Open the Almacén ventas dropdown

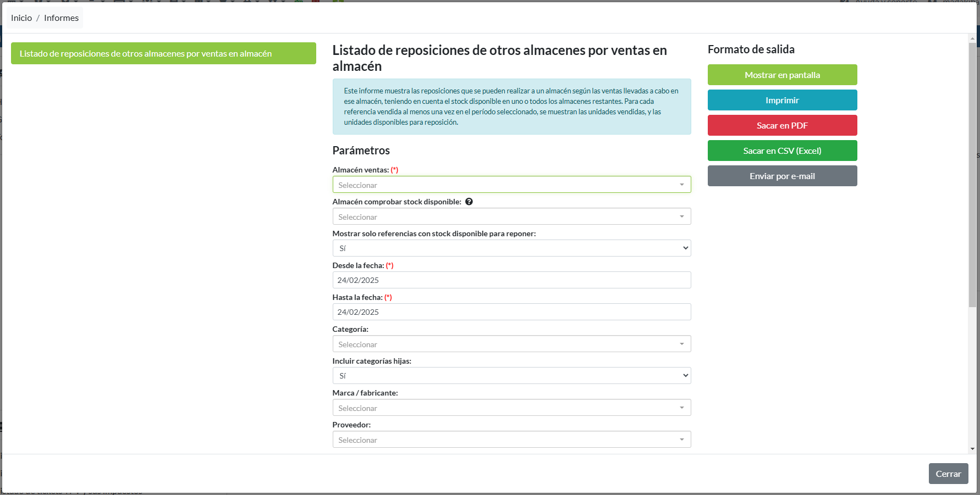511,185
